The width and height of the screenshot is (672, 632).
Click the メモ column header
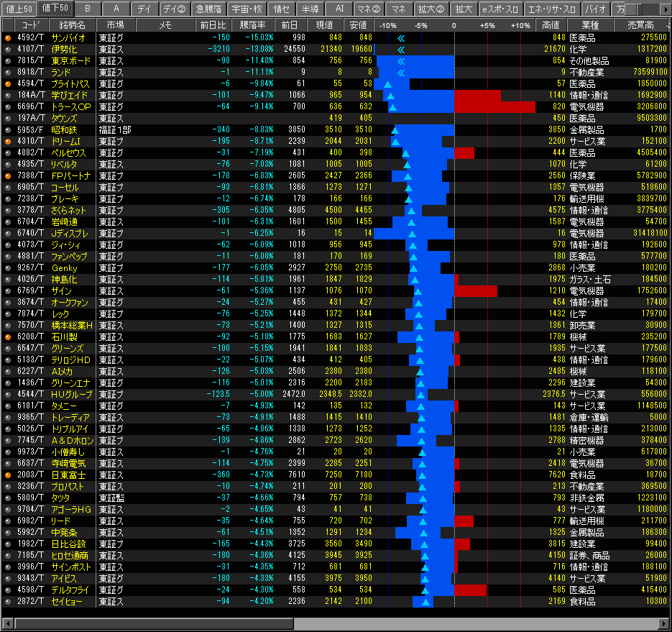[x=165, y=25]
